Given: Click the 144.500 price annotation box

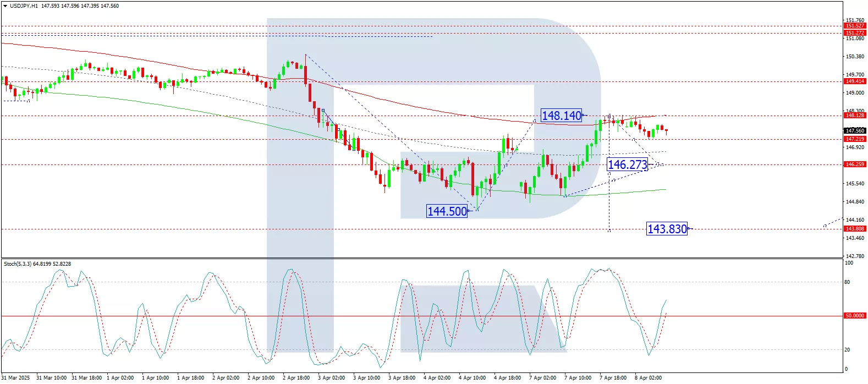Looking at the screenshot, I should [447, 211].
